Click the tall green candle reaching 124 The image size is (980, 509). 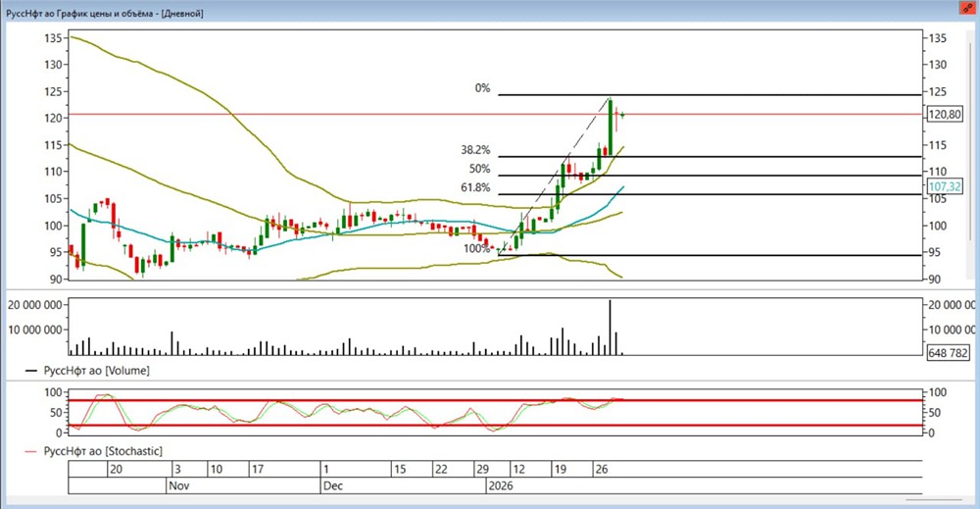(610, 127)
